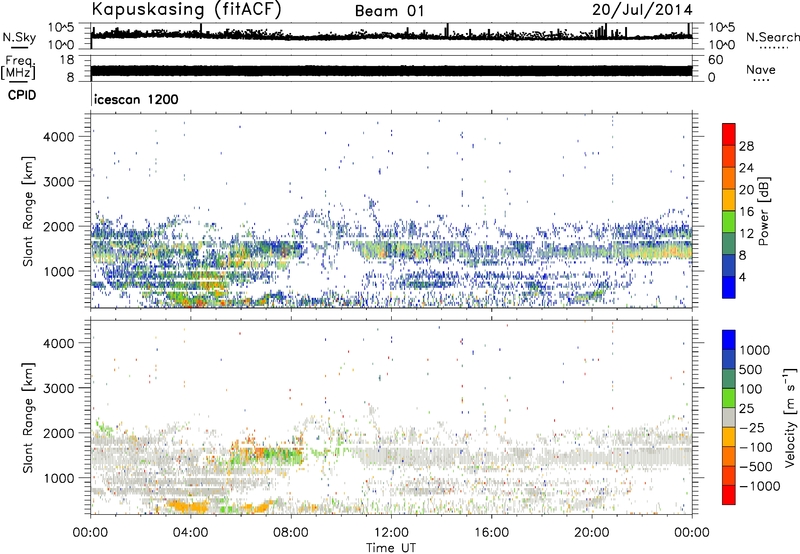Click the velocity panel 'Slant Range [km]' title
This screenshot has width=800, height=554.
[28, 418]
